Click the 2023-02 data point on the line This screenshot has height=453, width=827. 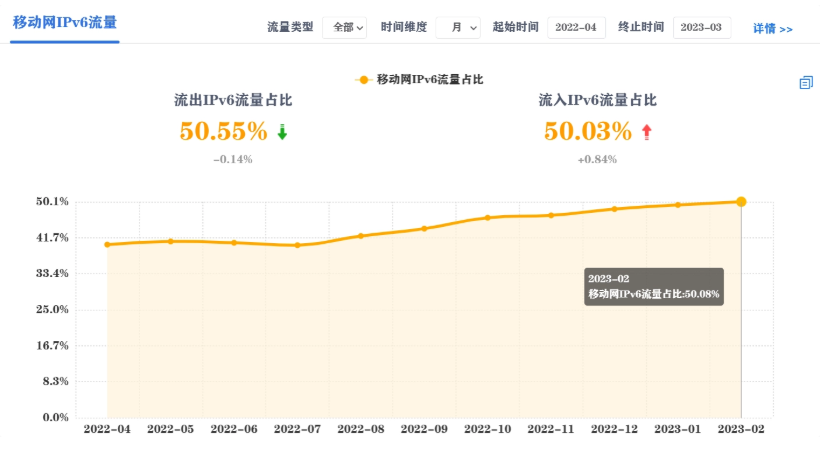click(741, 202)
